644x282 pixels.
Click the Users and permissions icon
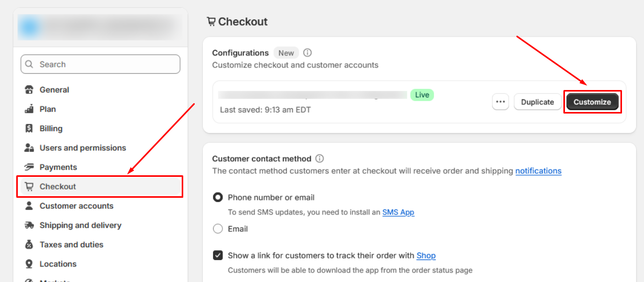pyautogui.click(x=29, y=148)
